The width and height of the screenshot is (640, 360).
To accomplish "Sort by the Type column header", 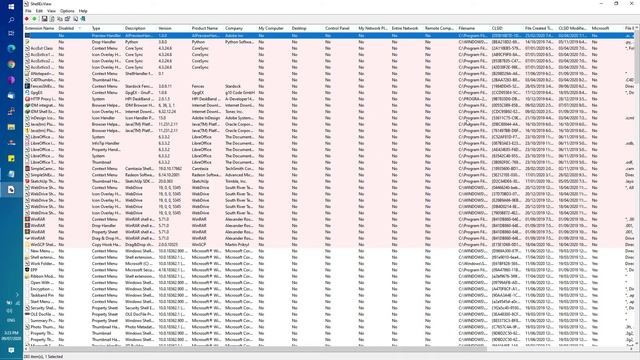I will click(x=107, y=29).
